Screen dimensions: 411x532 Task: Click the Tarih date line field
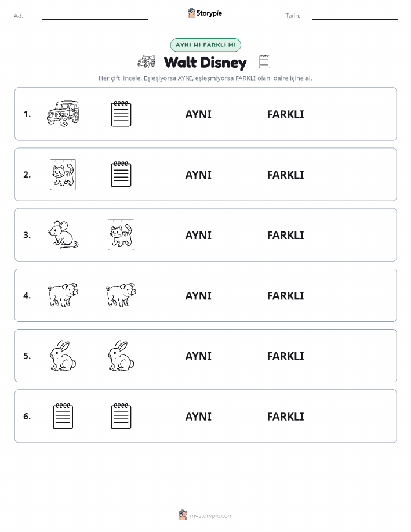(355, 16)
